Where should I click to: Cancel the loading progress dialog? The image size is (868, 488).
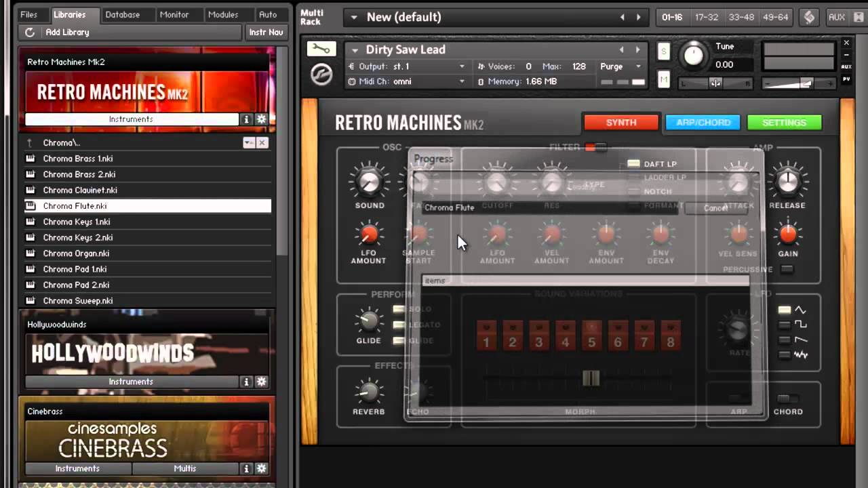(x=715, y=208)
